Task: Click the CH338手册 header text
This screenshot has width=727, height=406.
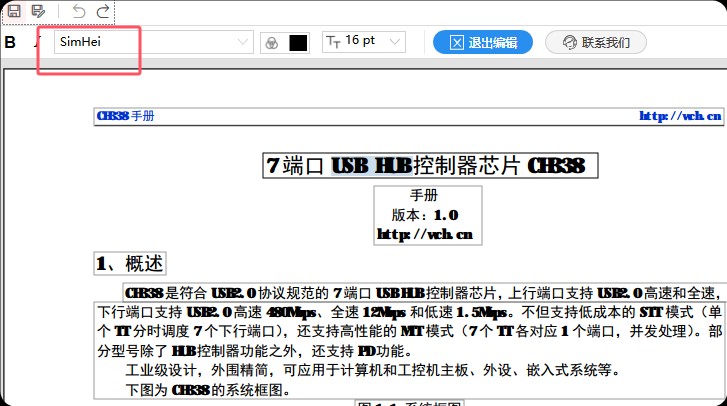Action: coord(125,116)
